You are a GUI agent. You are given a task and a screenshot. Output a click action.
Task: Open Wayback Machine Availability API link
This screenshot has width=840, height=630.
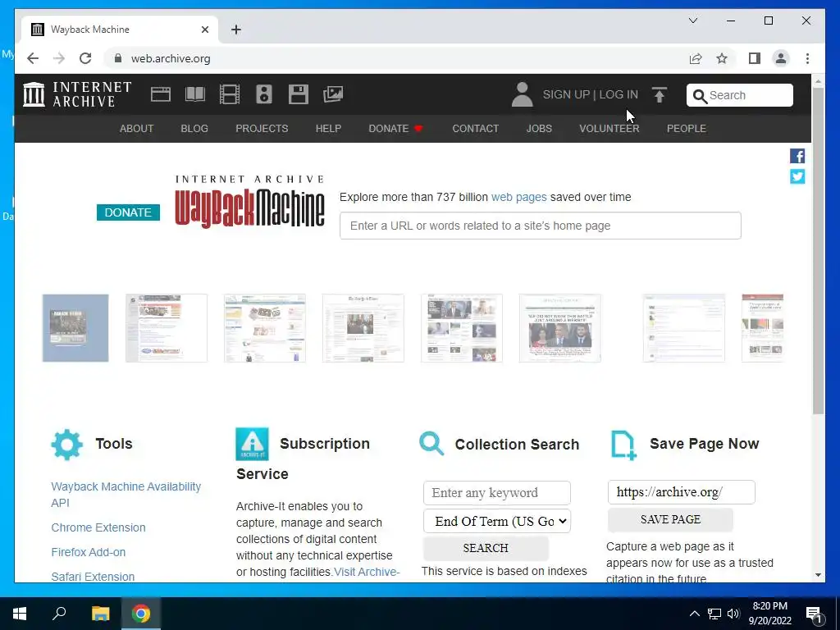(x=126, y=495)
